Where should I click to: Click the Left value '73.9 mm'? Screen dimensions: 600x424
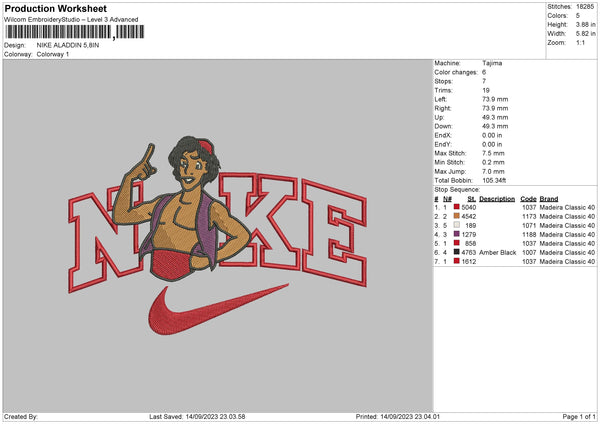495,99
